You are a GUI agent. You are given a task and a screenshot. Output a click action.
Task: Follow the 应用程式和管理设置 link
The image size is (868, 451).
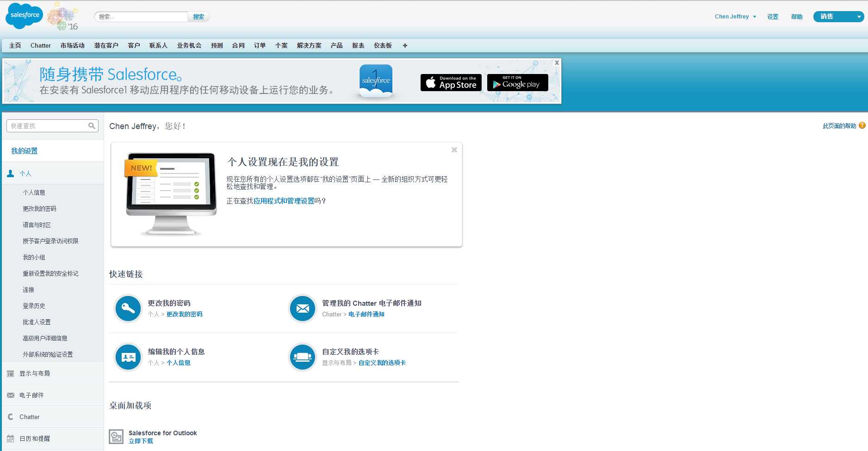pos(284,201)
